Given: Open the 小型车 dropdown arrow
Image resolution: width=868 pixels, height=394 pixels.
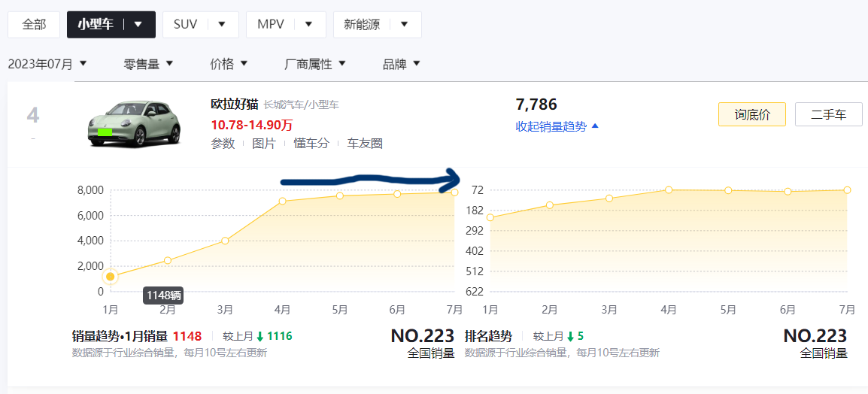Looking at the screenshot, I should [x=138, y=24].
